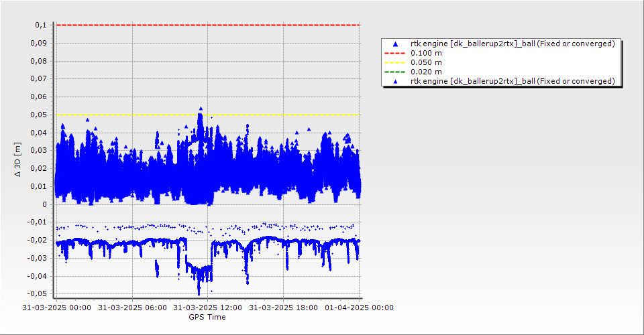Select the yellow dashed 0.050 m legend swatch
Screen dimensions: 644x335
pyautogui.click(x=394, y=63)
